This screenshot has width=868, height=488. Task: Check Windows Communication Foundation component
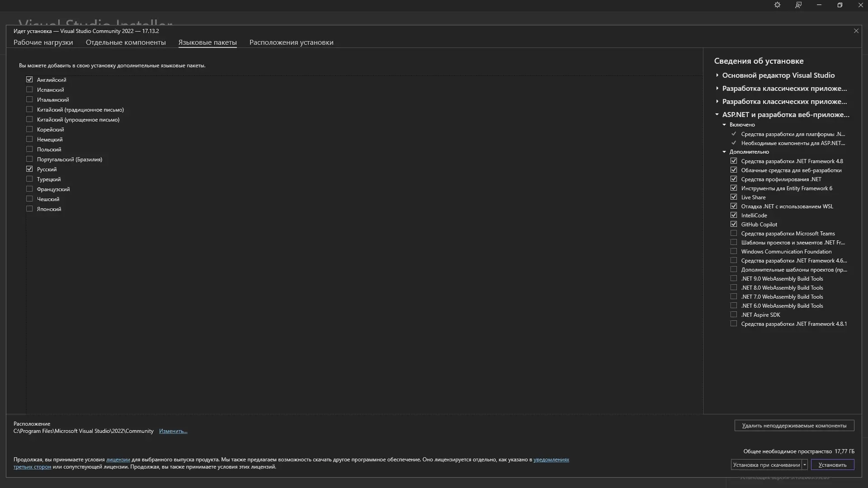pyautogui.click(x=734, y=251)
